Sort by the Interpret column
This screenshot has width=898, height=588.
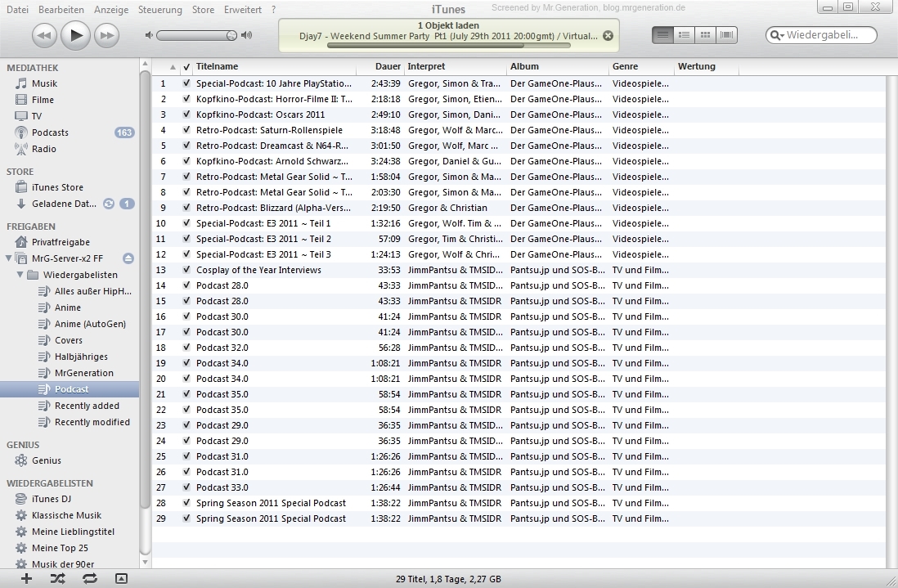click(x=456, y=67)
